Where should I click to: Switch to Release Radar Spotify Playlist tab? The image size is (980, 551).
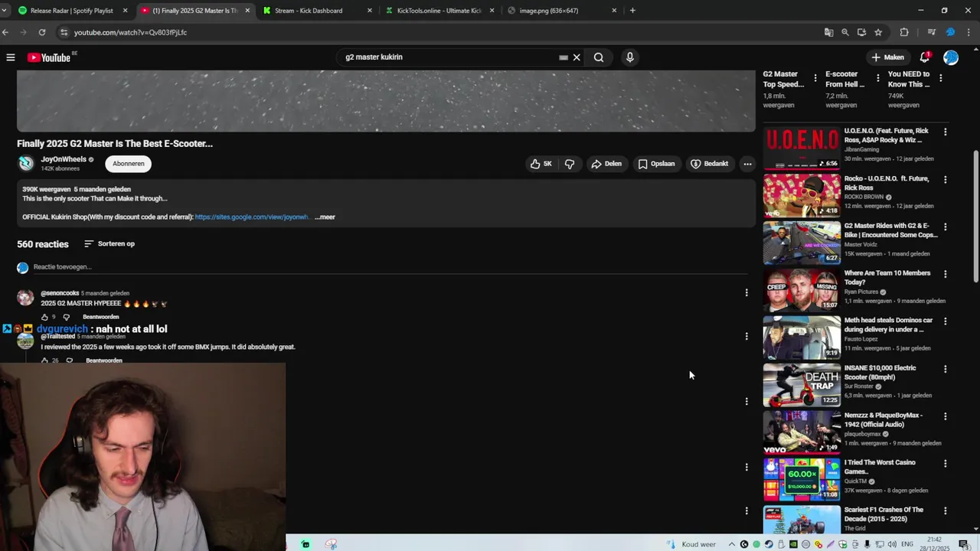(71, 11)
